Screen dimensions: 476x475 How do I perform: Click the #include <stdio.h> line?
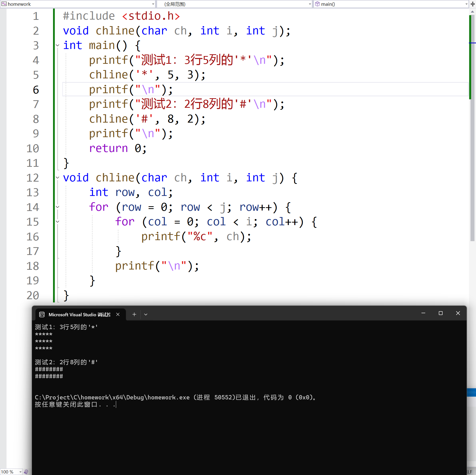click(121, 16)
